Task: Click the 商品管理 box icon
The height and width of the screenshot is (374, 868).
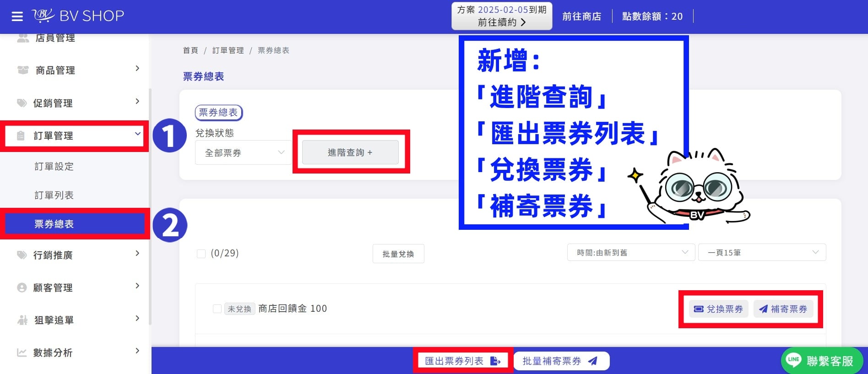Action: pos(22,70)
